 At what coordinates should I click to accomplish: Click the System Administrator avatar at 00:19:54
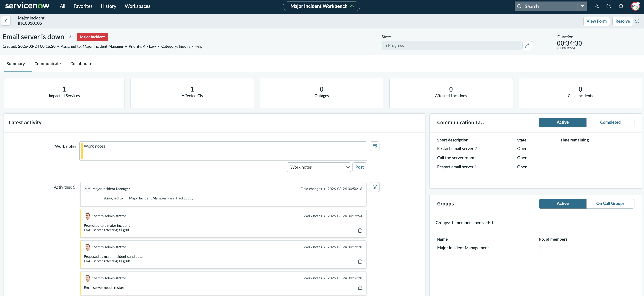click(x=87, y=216)
